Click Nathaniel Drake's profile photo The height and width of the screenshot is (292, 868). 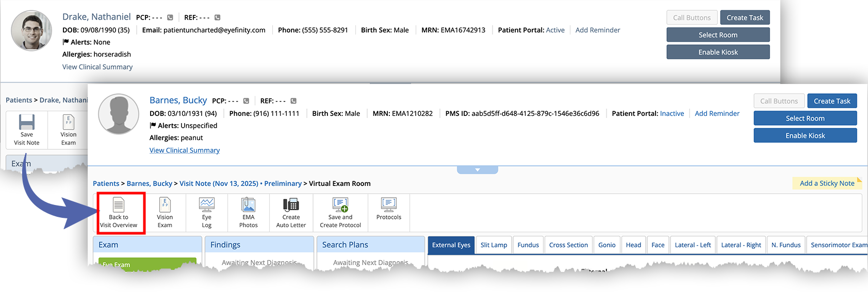coord(32,31)
